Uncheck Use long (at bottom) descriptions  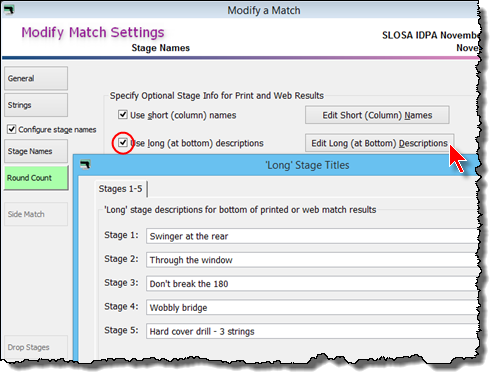pos(123,143)
